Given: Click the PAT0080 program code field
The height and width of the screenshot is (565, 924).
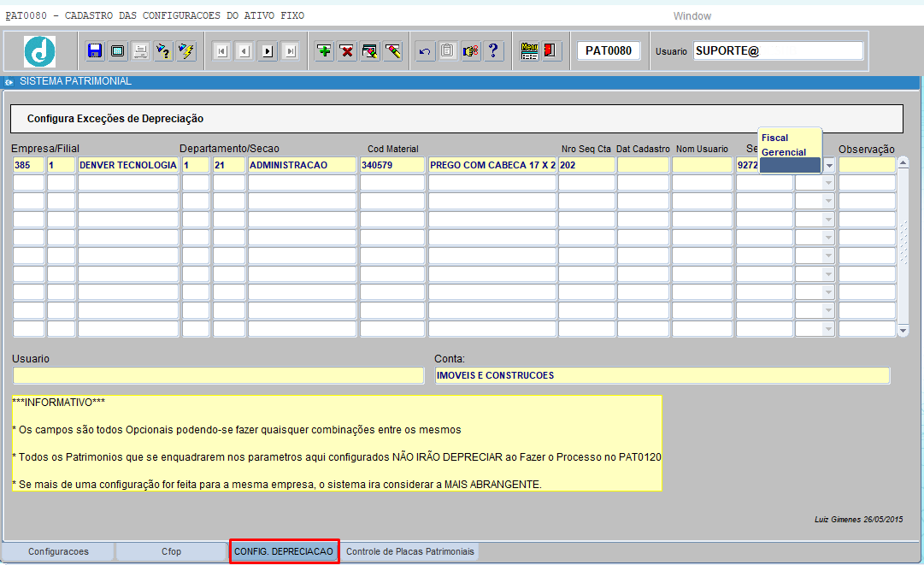Looking at the screenshot, I should [x=609, y=50].
